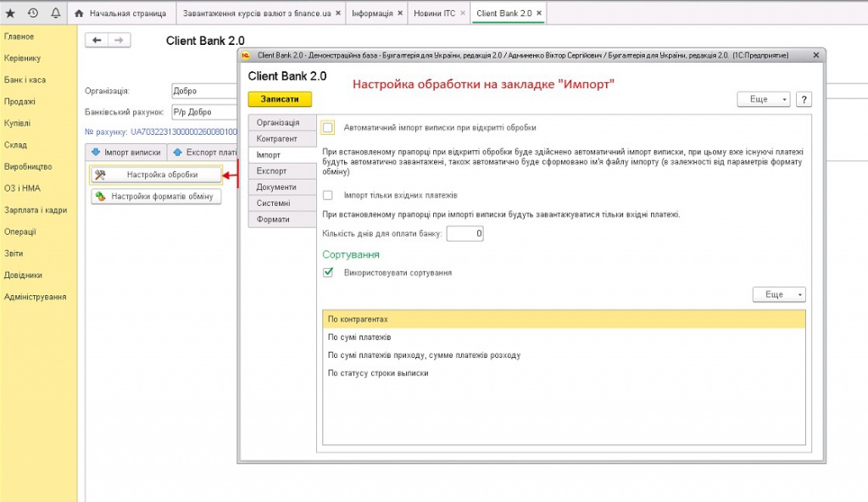Open the Главное section in sidebar
868x502 pixels.
click(x=19, y=36)
